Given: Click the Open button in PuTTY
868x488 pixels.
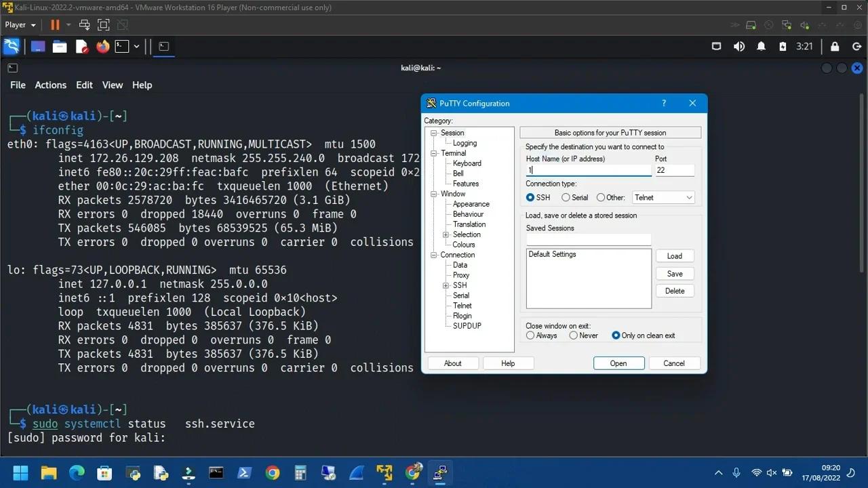Looking at the screenshot, I should coord(618,363).
